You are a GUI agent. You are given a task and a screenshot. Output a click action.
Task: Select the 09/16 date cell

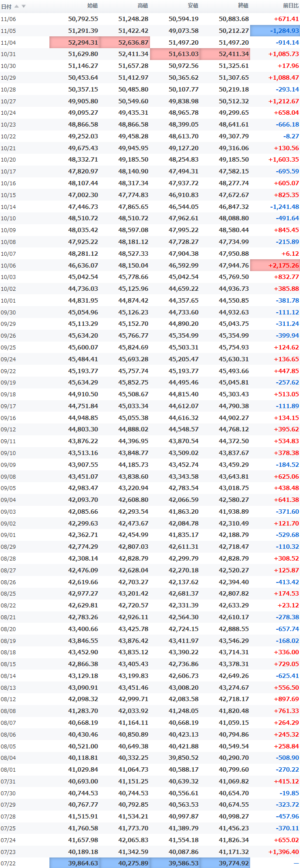click(x=8, y=418)
